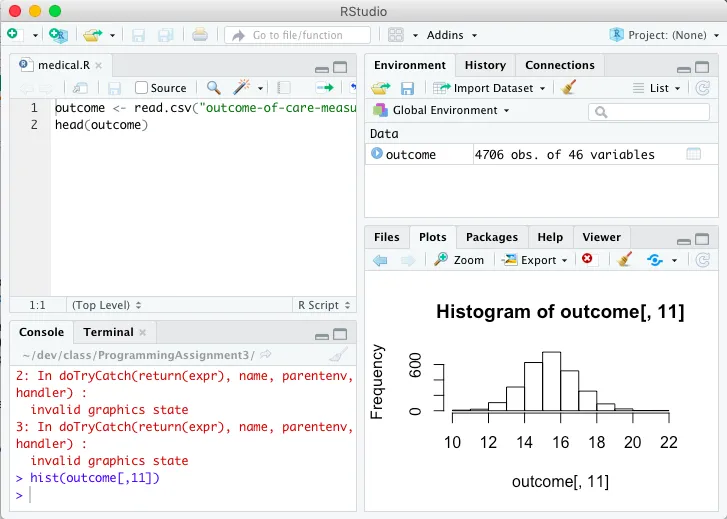This screenshot has width=727, height=519.
Task: Open the List view dropdown
Action: (x=657, y=88)
